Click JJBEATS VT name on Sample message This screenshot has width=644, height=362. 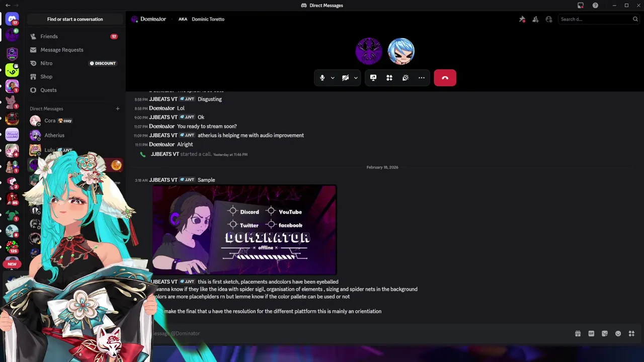[x=163, y=180]
